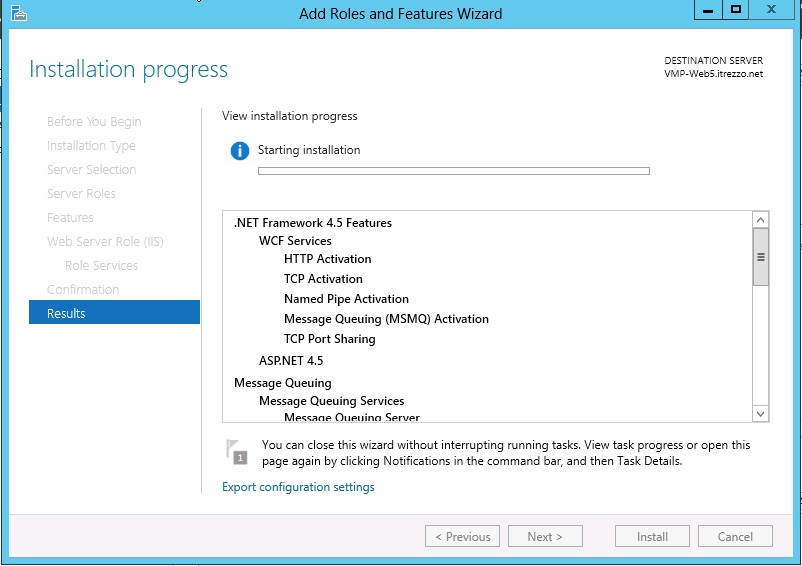Open the Installation Type step
Viewport: 802px width, 566px height.
pos(91,146)
